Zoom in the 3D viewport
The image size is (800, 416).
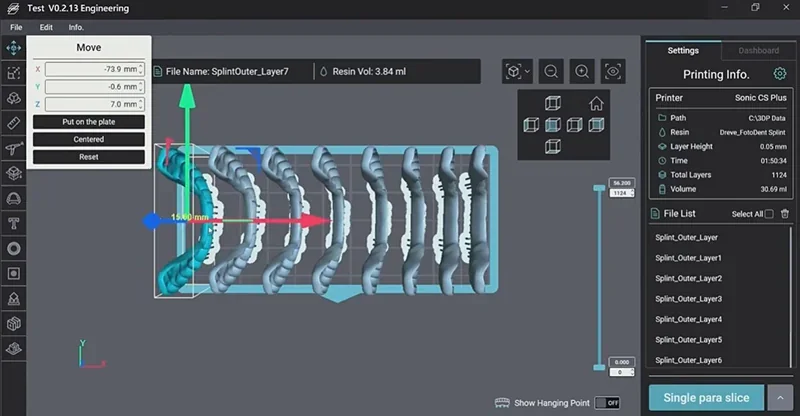582,71
